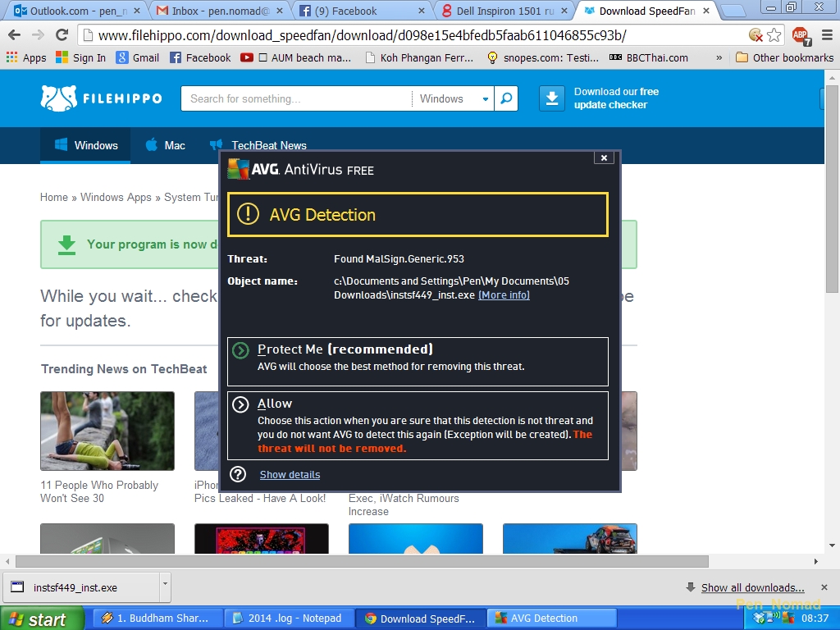The image size is (840, 630).
Task: Switch to the Dell Inspiron 1501 tab
Action: (504, 11)
